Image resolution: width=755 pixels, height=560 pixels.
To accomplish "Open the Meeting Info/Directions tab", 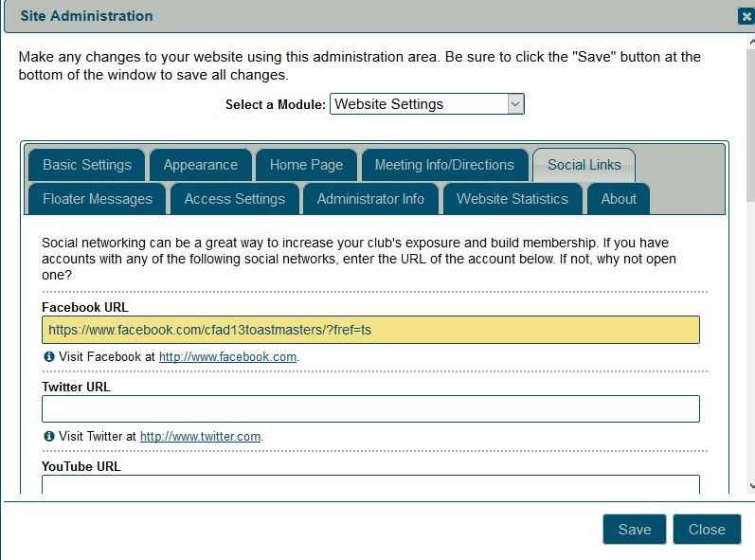I will click(444, 165).
